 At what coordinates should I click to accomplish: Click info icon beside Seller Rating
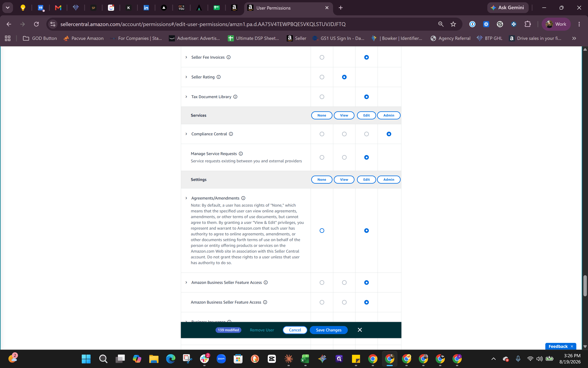click(218, 77)
